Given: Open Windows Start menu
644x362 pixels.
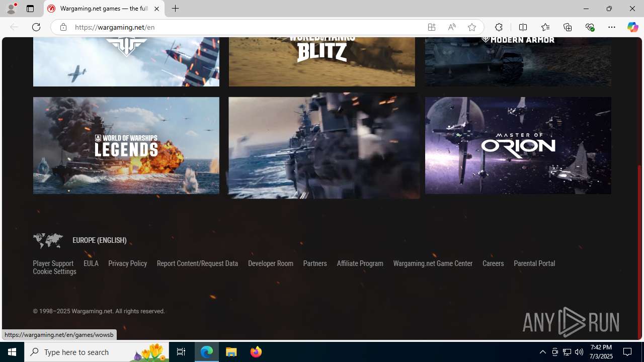Looking at the screenshot, I should pyautogui.click(x=12, y=352).
